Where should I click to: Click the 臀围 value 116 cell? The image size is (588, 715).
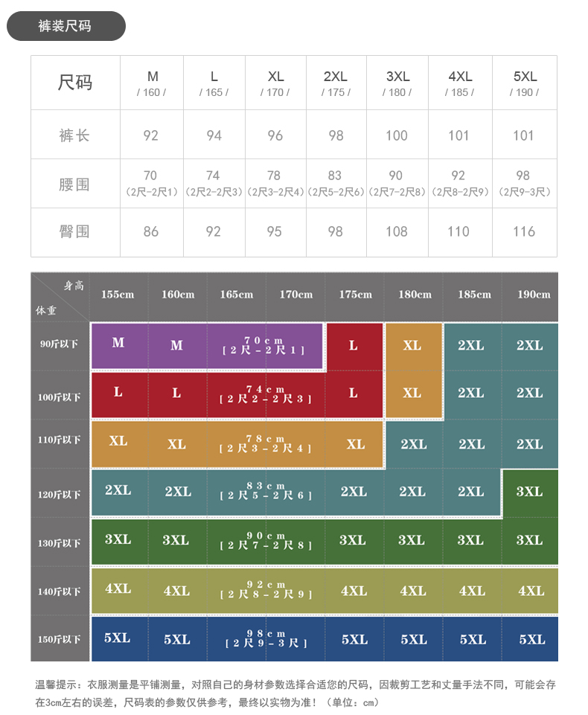click(x=524, y=232)
